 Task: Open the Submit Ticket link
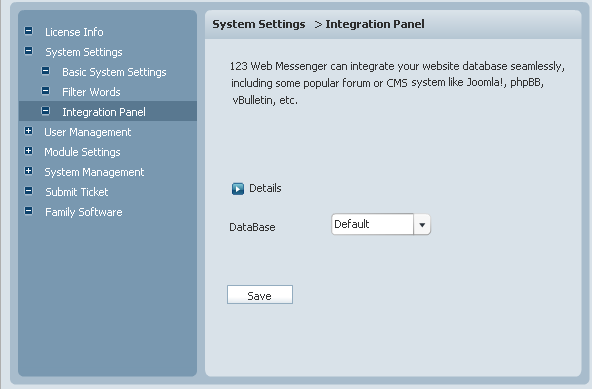pyautogui.click(x=77, y=192)
